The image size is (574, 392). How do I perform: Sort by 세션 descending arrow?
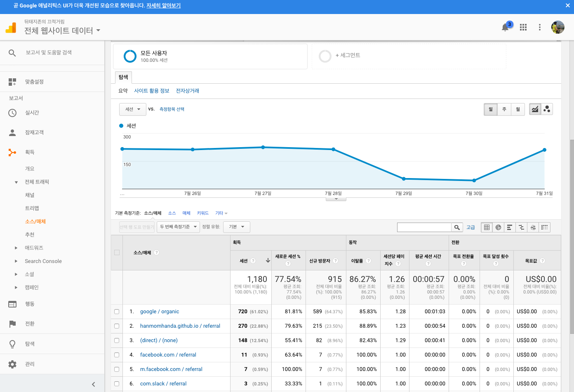[x=268, y=261]
